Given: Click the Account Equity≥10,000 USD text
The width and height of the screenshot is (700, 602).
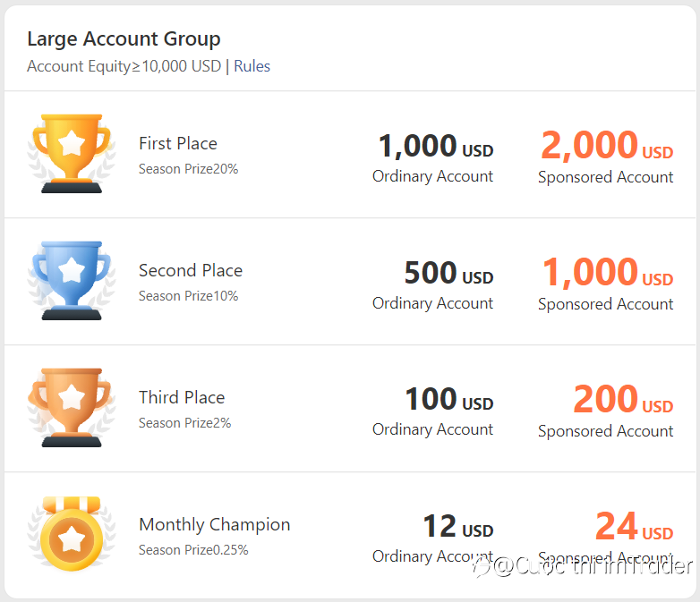Looking at the screenshot, I should click(124, 66).
